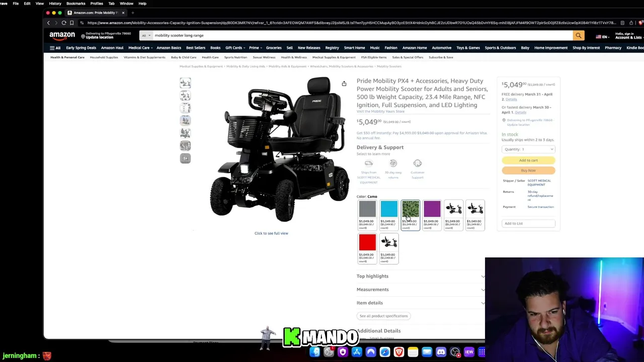
Task: Select the video thumbnail with 3+ overlay
Action: (x=185, y=158)
